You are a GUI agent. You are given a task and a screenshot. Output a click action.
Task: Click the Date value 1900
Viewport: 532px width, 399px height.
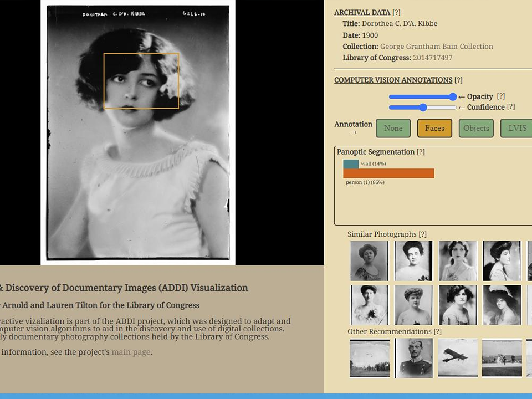click(370, 35)
